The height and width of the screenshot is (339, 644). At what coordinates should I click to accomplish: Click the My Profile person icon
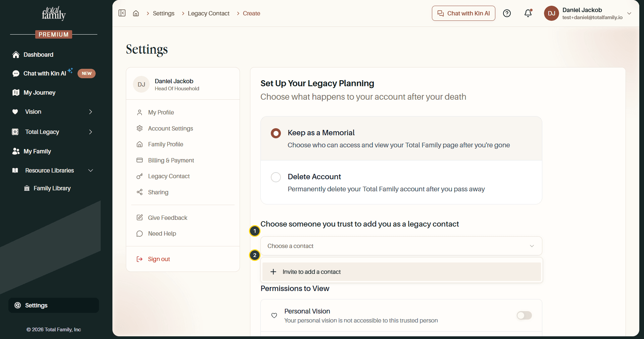140,112
